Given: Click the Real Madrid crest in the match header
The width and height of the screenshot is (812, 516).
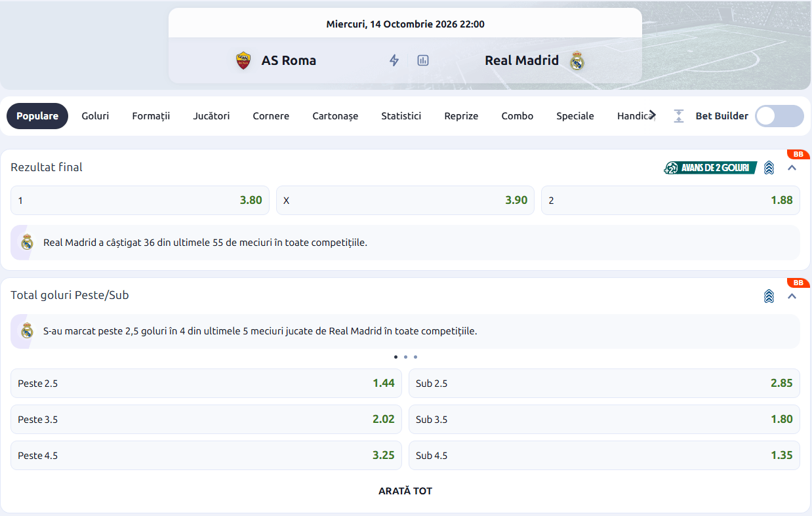Looking at the screenshot, I should (x=577, y=61).
